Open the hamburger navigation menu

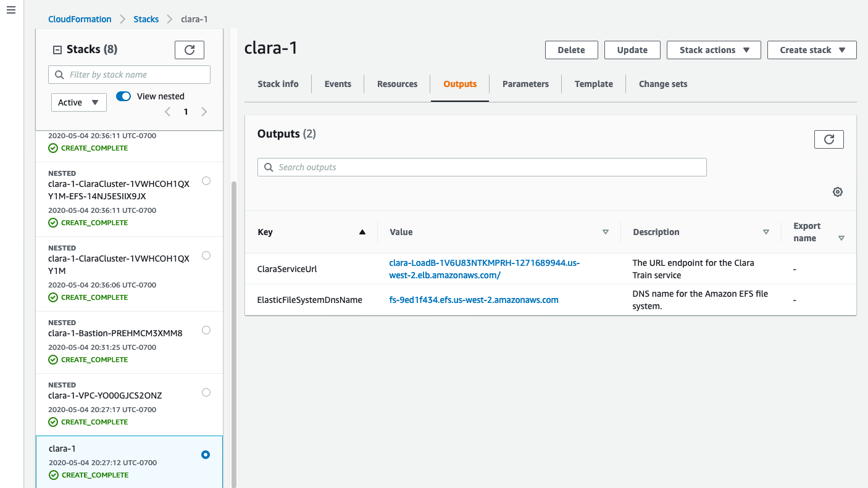[x=10, y=11]
